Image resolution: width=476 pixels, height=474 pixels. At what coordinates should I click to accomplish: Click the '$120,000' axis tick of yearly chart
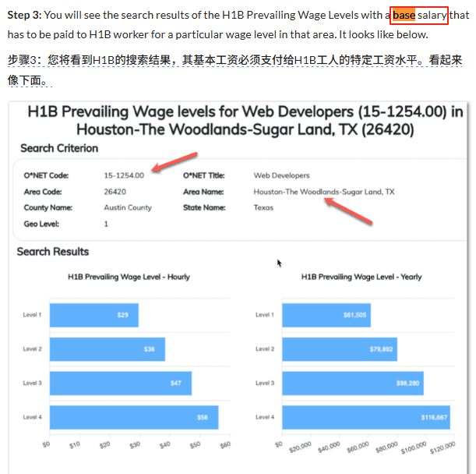pyautogui.click(x=443, y=447)
